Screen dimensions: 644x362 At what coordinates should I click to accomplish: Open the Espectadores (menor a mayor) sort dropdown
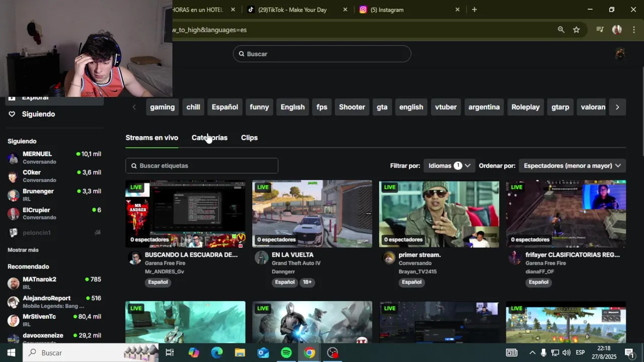tap(572, 165)
